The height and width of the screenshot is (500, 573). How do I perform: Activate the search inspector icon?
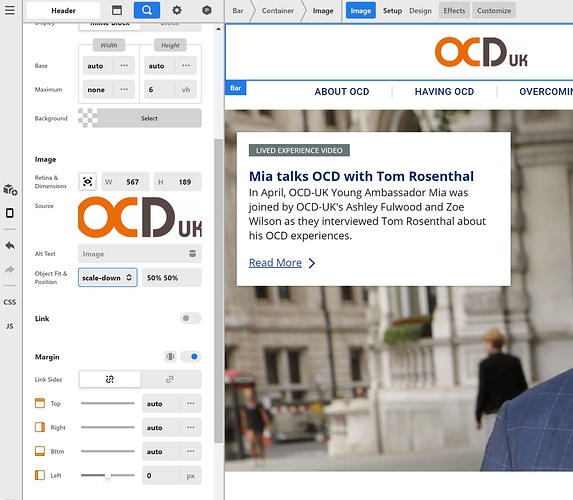click(147, 10)
